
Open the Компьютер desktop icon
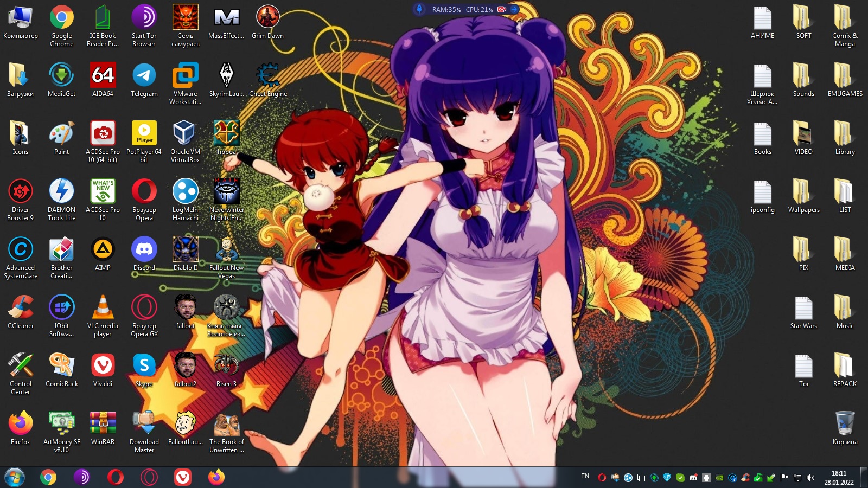point(21,22)
